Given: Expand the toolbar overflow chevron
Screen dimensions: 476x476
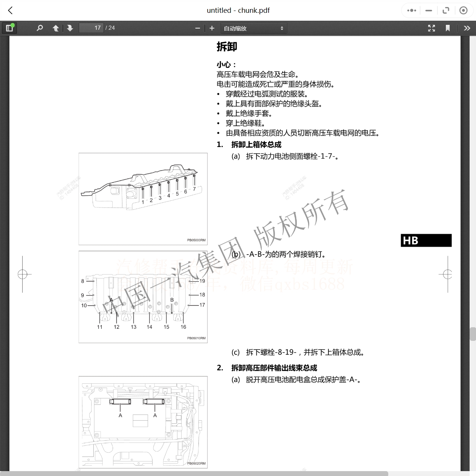Looking at the screenshot, I should tap(467, 28).
